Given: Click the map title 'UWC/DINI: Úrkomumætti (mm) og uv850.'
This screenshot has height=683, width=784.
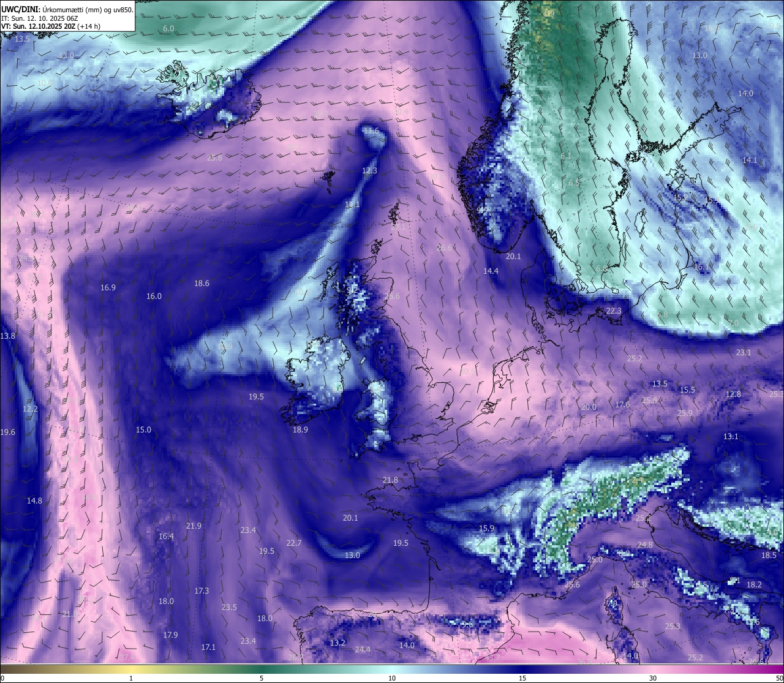Looking at the screenshot, I should click(x=67, y=9).
